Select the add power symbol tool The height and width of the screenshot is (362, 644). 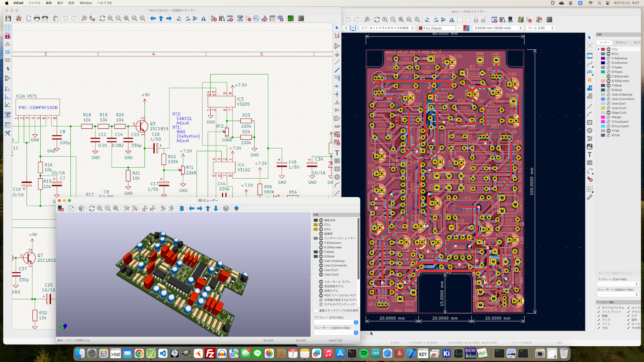coord(337,54)
